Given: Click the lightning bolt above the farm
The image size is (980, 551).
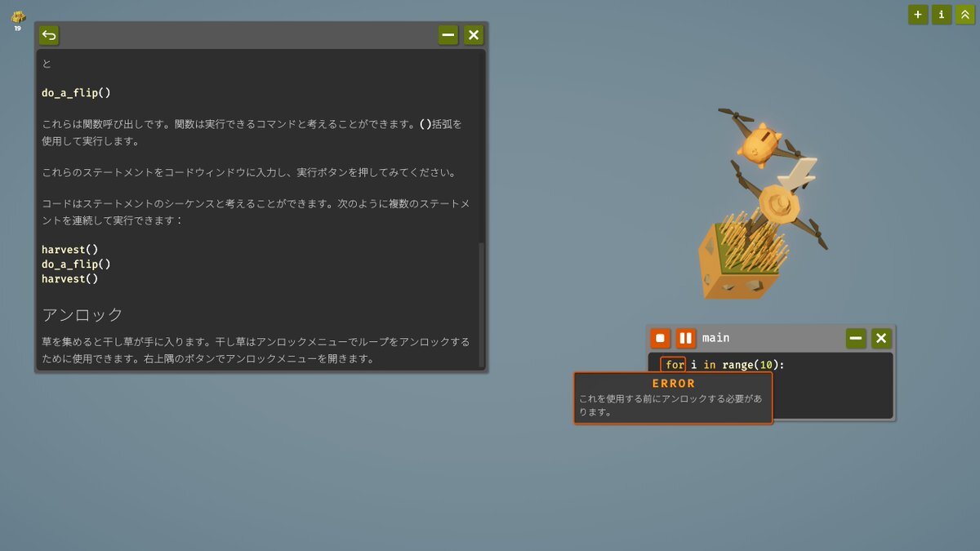Looking at the screenshot, I should tap(798, 173).
